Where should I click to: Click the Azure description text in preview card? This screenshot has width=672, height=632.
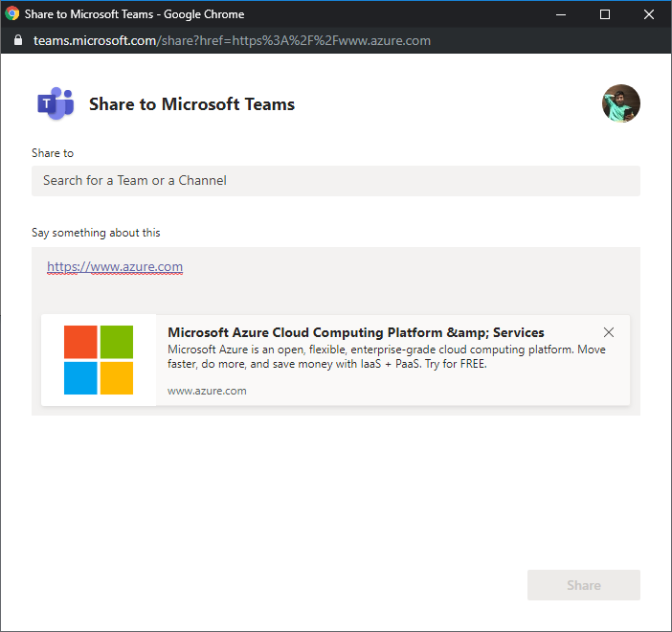[387, 357]
